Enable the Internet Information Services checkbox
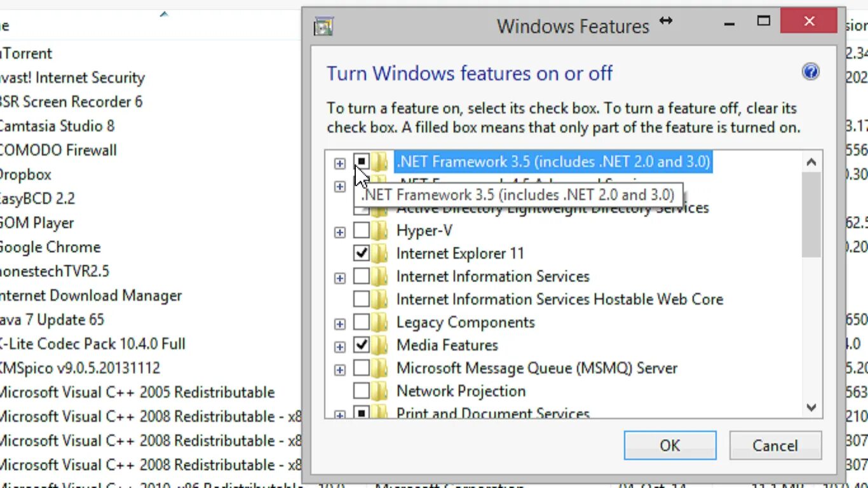The width and height of the screenshot is (868, 488). click(361, 276)
